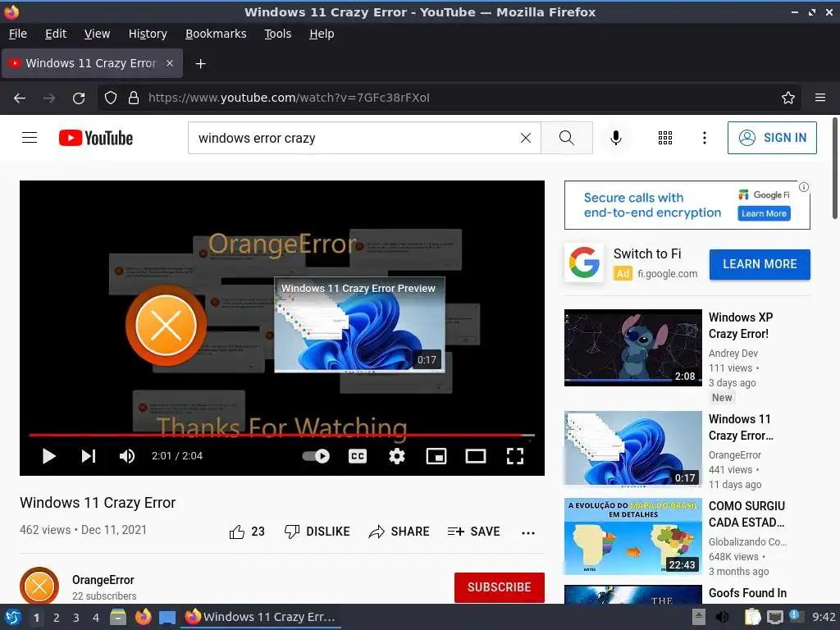Open the File menu

(x=18, y=34)
